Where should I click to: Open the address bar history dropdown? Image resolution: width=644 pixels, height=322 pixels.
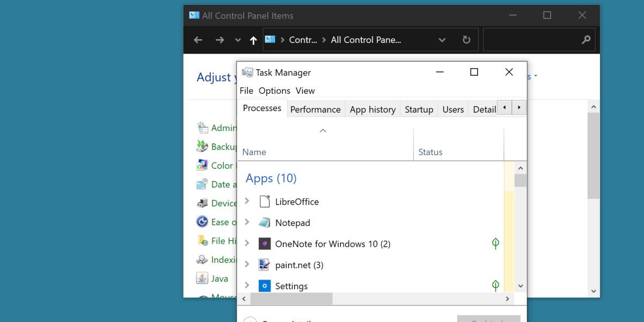pyautogui.click(x=442, y=40)
